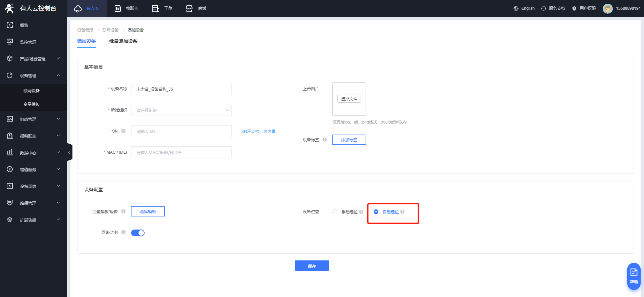This screenshot has height=297, width=644.
Task: Click the 监控大屏 monitor icon
Action: (x=10, y=42)
